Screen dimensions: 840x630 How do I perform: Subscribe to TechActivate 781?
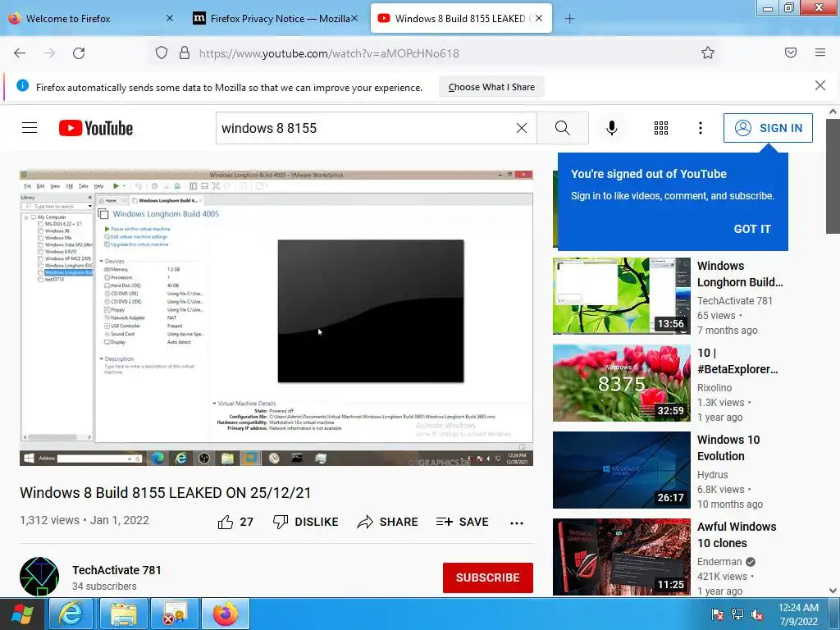coord(487,577)
